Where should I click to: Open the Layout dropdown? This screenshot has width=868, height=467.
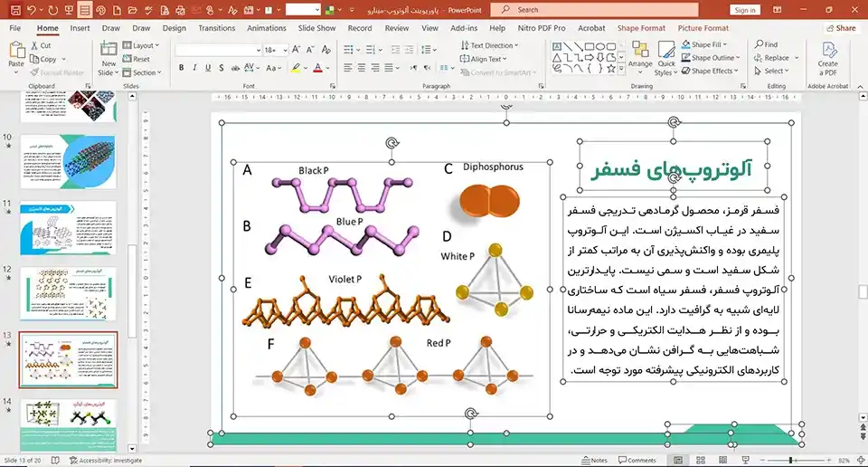pyautogui.click(x=141, y=45)
